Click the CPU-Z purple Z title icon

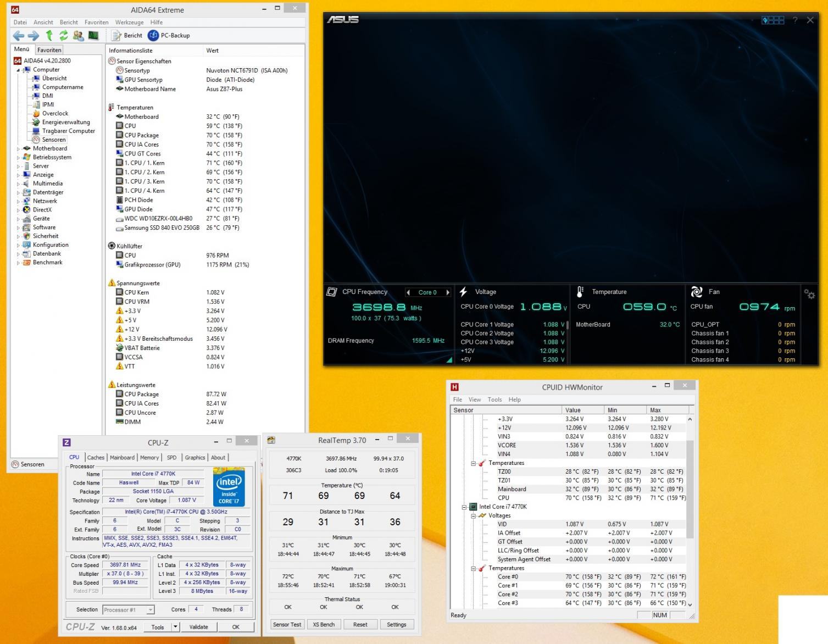coord(66,442)
